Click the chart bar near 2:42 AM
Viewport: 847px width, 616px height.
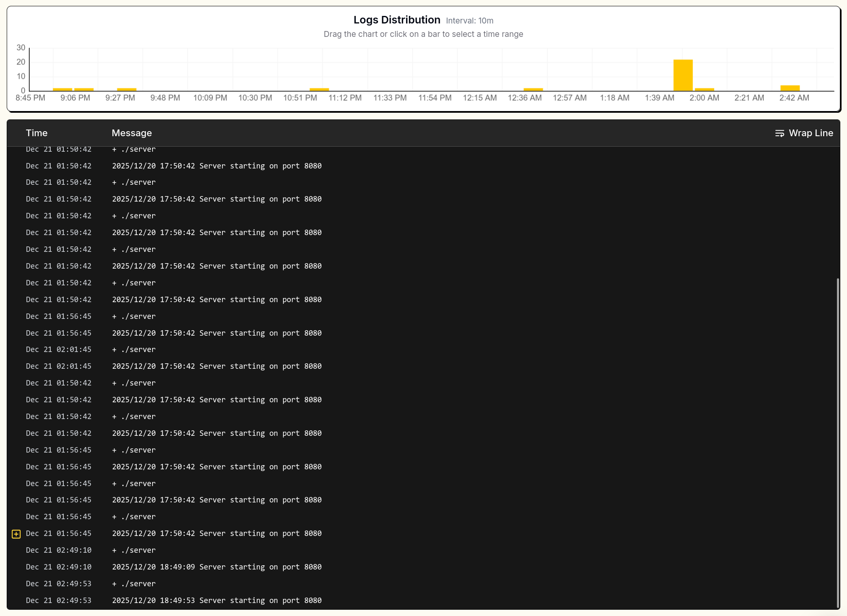click(790, 88)
